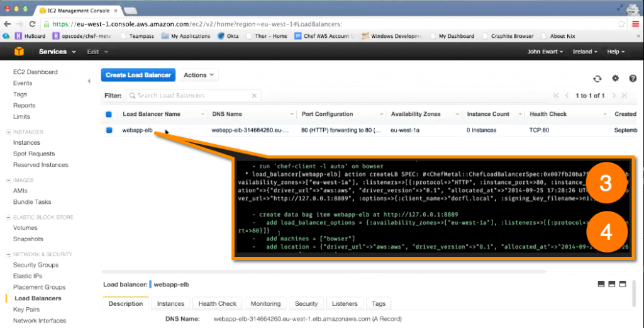The width and height of the screenshot is (644, 328).
Task: Click the help question mark icon
Action: click(632, 79)
